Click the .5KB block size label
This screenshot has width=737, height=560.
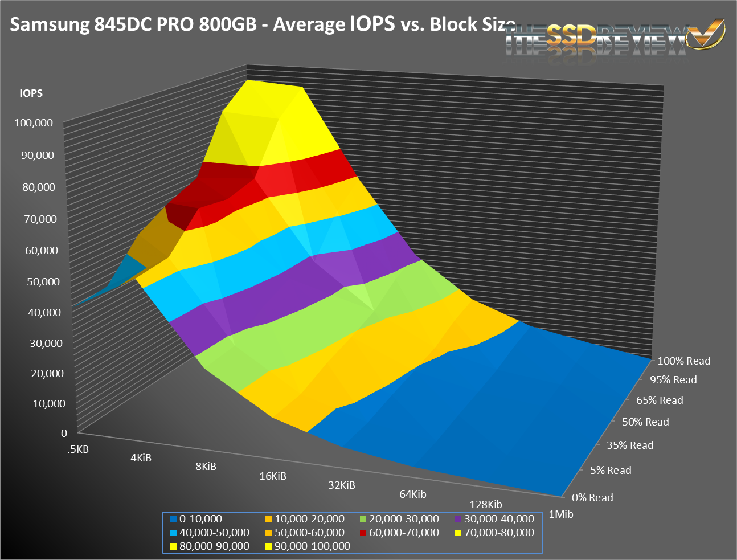click(x=78, y=449)
